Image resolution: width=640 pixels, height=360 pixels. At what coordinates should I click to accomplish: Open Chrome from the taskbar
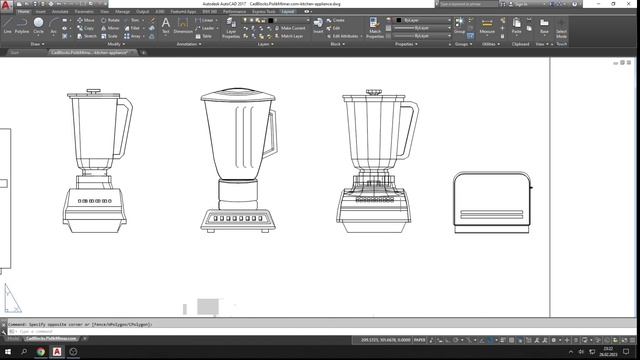(40, 351)
